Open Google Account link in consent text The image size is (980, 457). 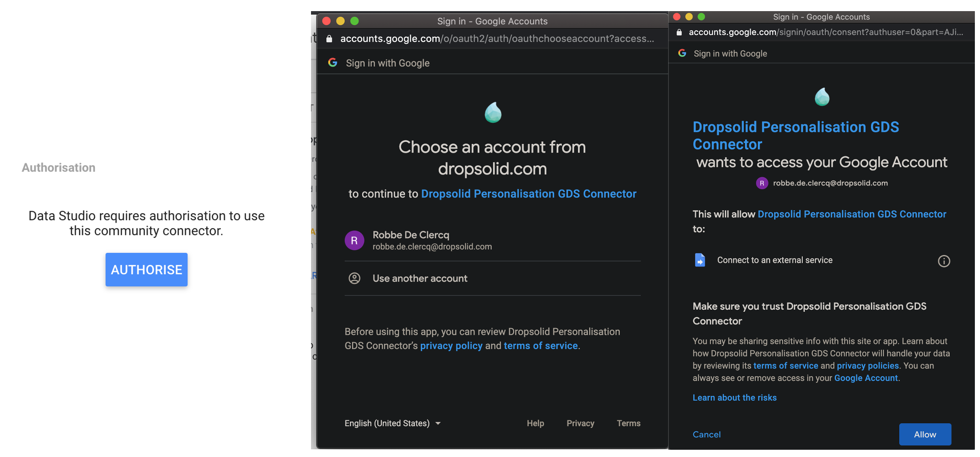point(866,378)
